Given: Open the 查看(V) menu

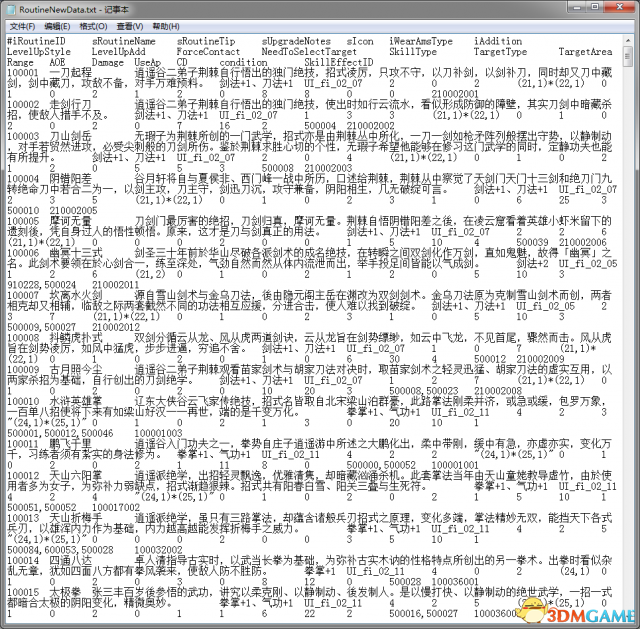Looking at the screenshot, I should tap(130, 27).
